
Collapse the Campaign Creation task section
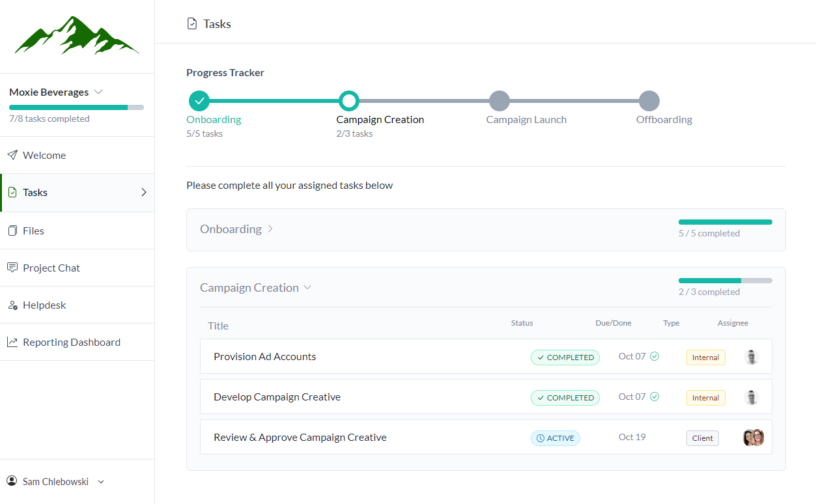(x=255, y=288)
